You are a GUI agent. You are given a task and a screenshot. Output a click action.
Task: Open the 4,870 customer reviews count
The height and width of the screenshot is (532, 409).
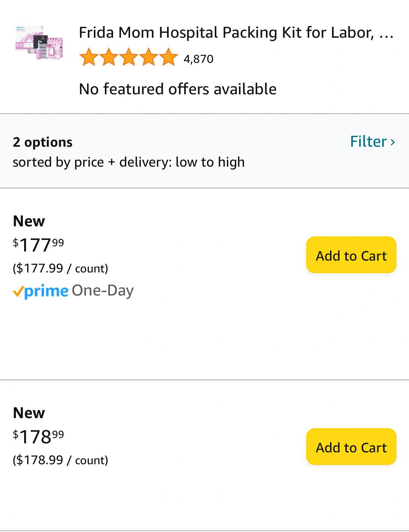198,59
